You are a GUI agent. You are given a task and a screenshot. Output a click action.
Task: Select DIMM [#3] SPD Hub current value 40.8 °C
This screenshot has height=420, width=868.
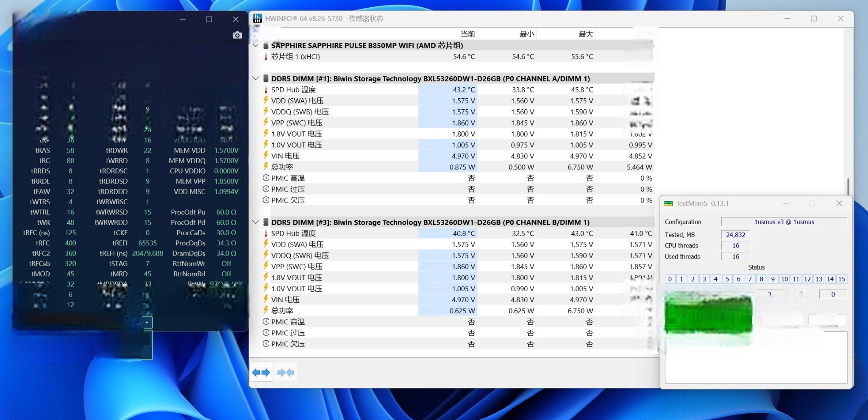[x=464, y=234]
